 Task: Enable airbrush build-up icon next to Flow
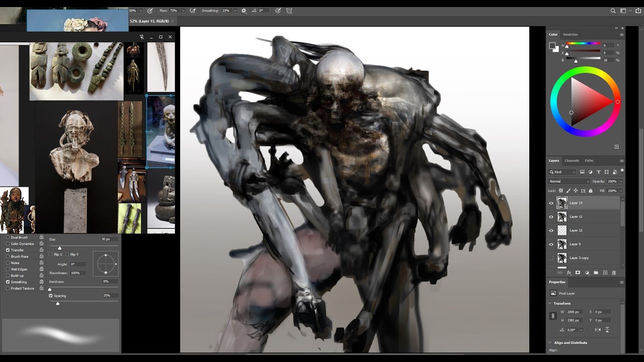click(192, 11)
